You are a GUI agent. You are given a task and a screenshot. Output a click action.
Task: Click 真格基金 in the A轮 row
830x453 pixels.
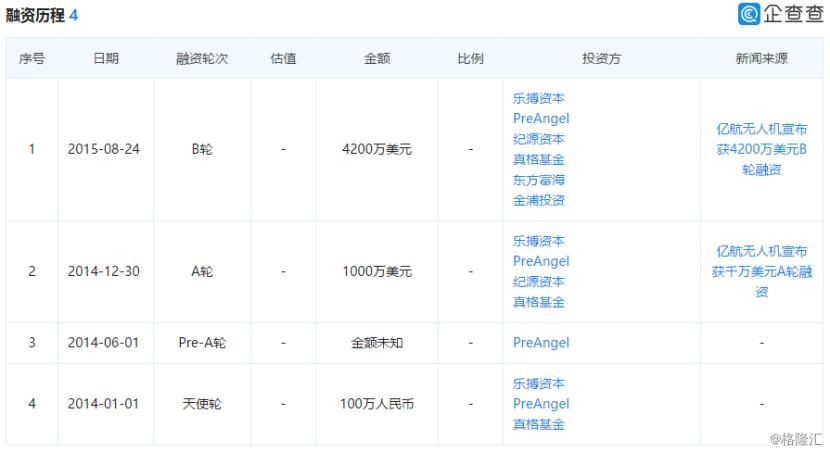(539, 302)
